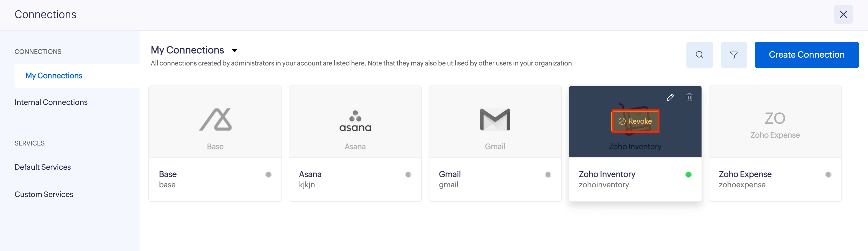This screenshot has height=251, width=868.
Task: Open Custom Services in the sidebar
Action: tap(44, 194)
